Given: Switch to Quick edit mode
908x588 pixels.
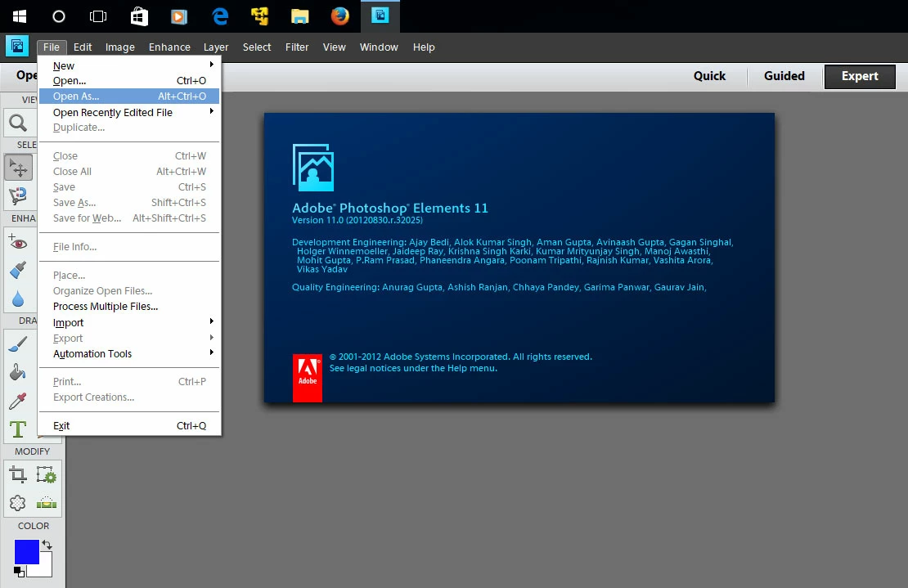Looking at the screenshot, I should [x=709, y=76].
